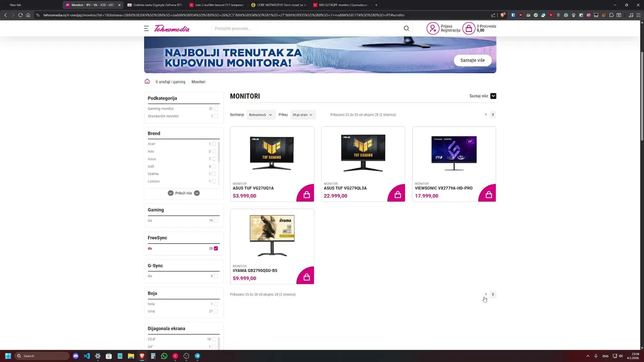Switch to the Gigabyte GeForce graphics card tab
The image size is (644, 362).
click(x=155, y=5)
